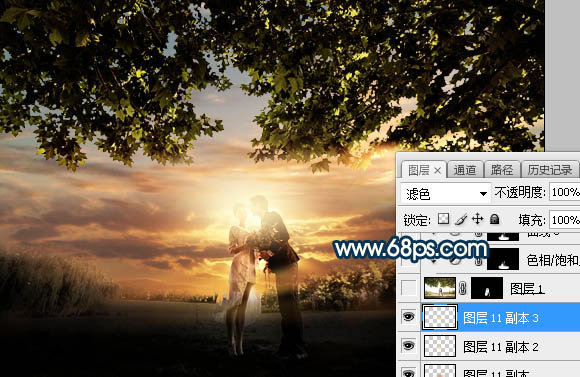Click the 填充 fill value field
The image size is (580, 377).
[x=564, y=220]
